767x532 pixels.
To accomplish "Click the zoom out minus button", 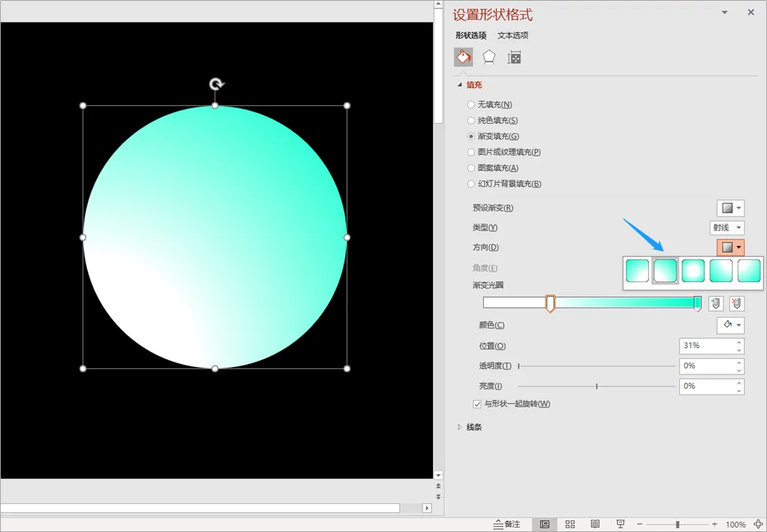I will [x=640, y=524].
